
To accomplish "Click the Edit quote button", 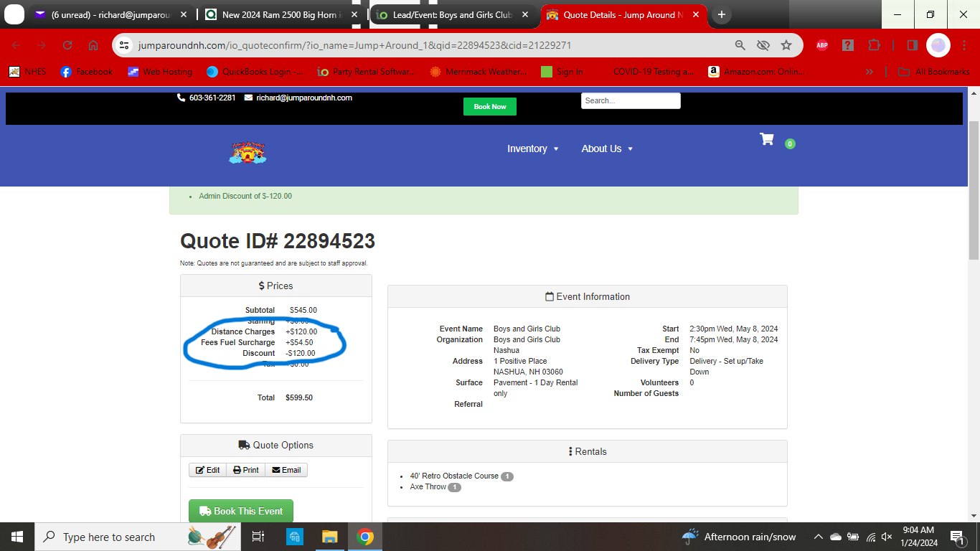I will [207, 470].
